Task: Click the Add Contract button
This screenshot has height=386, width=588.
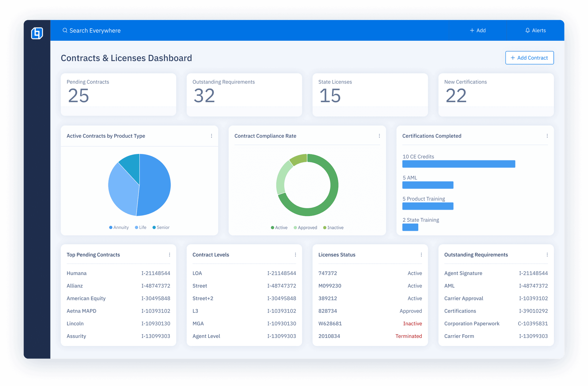Action: 529,58
